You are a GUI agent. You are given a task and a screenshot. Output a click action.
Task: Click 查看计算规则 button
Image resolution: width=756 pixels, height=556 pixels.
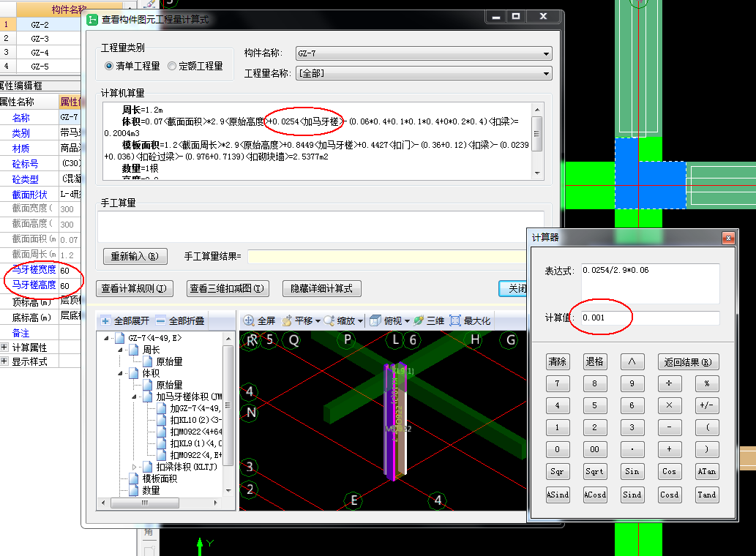point(134,288)
